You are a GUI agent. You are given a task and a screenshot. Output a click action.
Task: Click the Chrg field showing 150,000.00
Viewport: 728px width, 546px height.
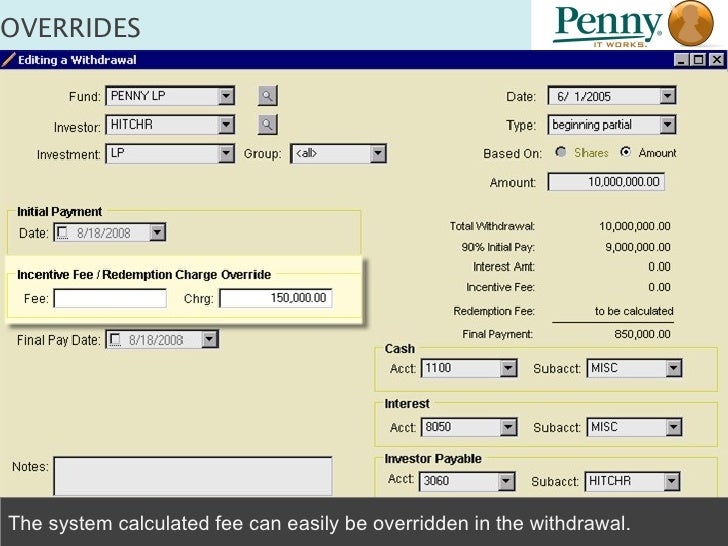pos(276,298)
